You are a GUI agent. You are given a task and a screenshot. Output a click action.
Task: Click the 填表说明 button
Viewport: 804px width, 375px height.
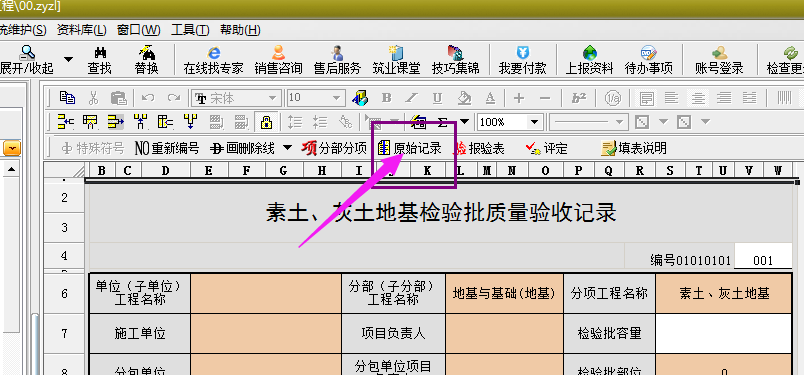click(634, 149)
